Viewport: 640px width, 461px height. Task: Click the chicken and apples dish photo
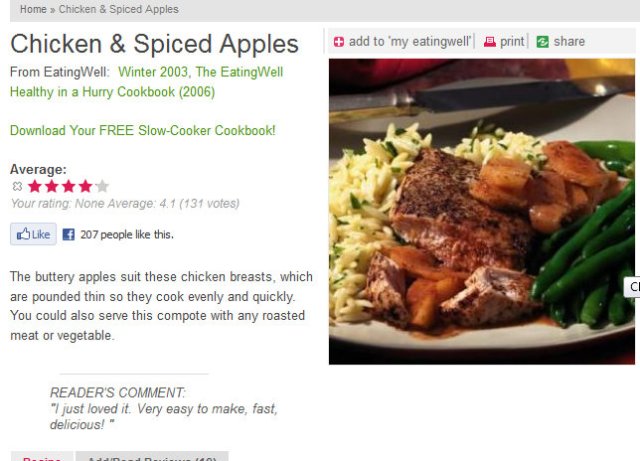click(x=482, y=212)
